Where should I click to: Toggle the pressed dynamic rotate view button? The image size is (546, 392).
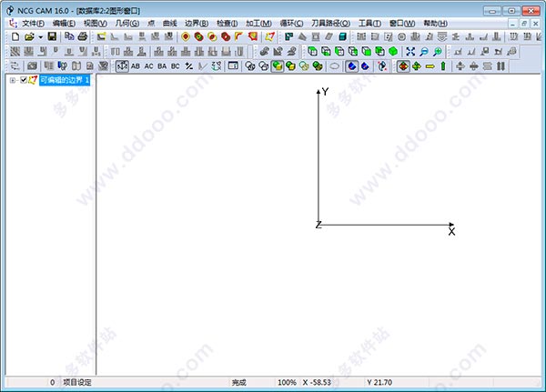pyautogui.click(x=122, y=66)
